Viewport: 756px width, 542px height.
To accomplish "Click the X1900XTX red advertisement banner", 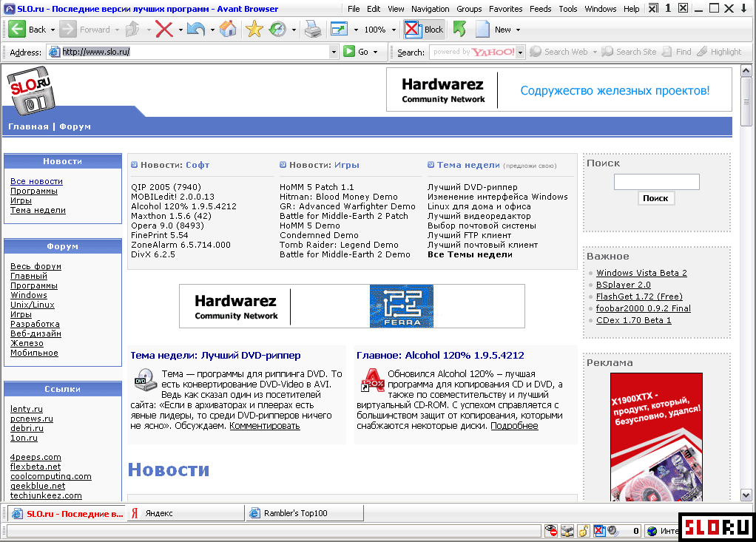I will [x=656, y=437].
